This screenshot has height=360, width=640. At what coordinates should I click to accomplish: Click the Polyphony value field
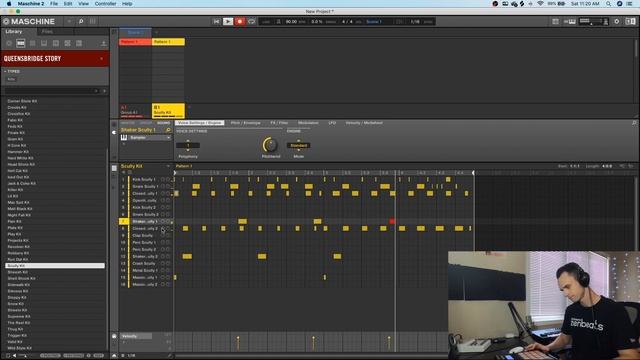[188, 145]
